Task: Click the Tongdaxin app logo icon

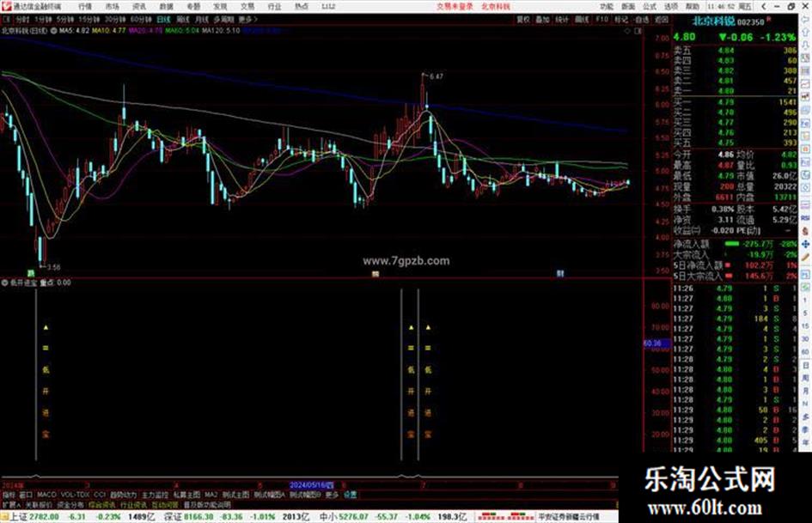Action: pyautogui.click(x=6, y=6)
